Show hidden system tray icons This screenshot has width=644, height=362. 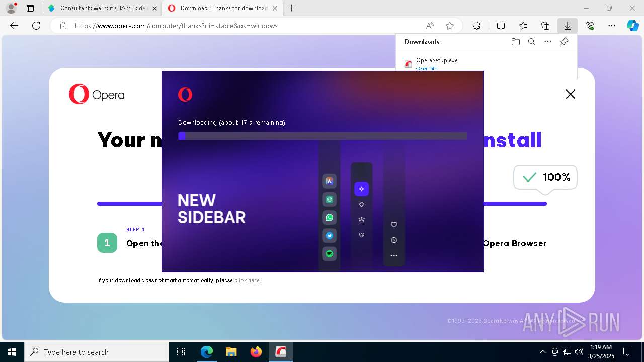(542, 352)
